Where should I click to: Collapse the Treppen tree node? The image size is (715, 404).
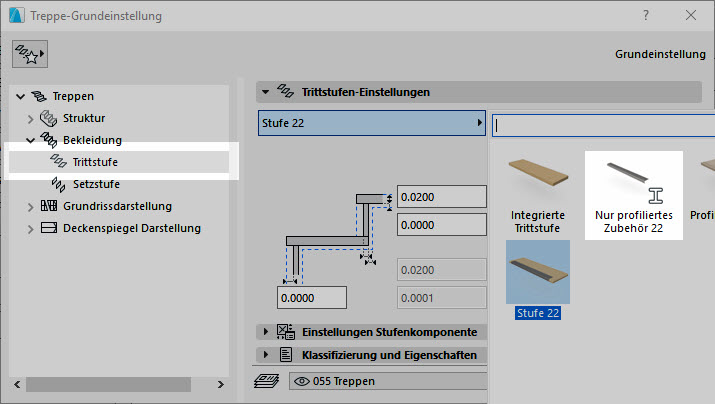(x=21, y=97)
